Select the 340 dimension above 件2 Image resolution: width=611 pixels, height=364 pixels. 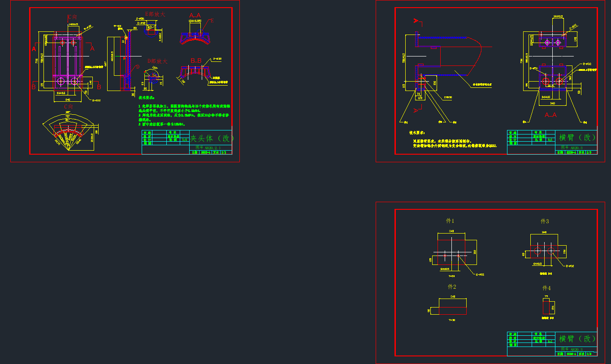pos(453,297)
